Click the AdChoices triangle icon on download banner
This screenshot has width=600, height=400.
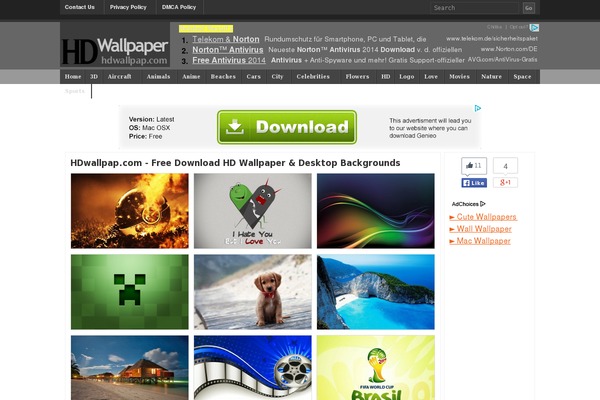478,109
